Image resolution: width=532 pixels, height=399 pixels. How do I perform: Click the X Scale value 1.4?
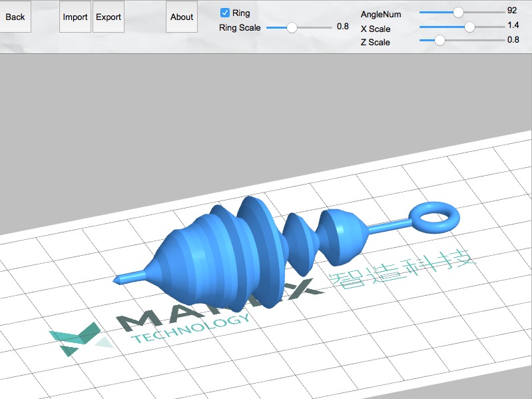click(x=513, y=25)
